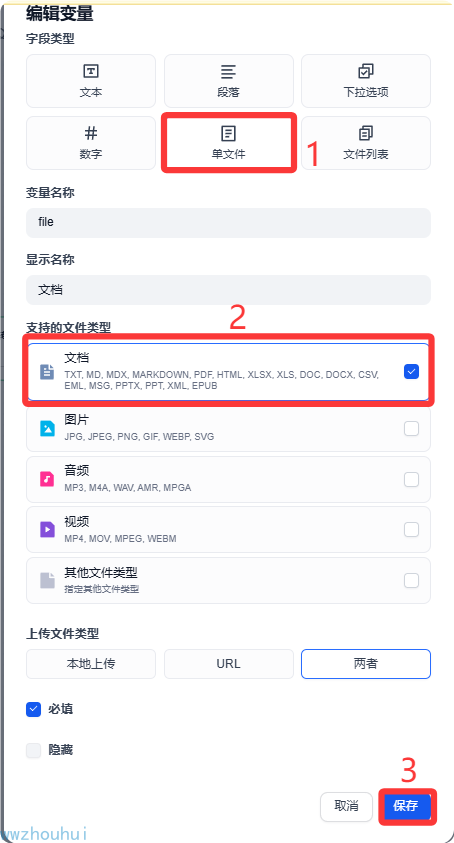
Task: Switch upload method to URL
Action: point(229,664)
